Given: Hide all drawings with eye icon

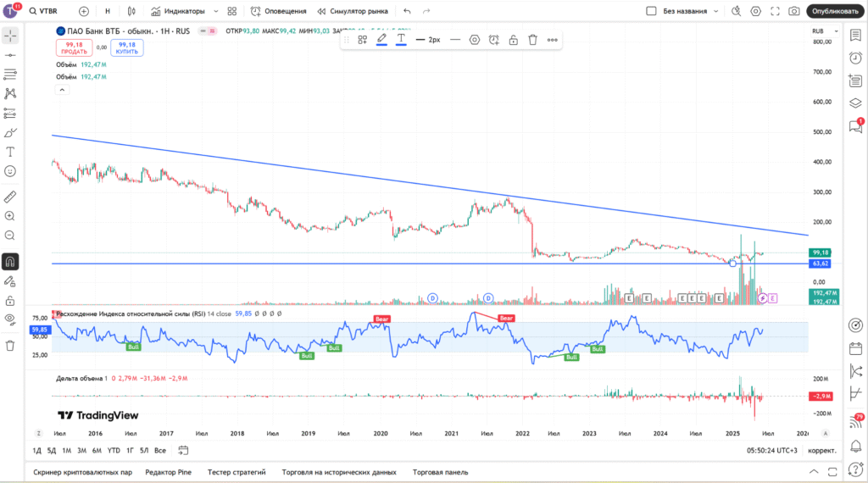Looking at the screenshot, I should click(10, 319).
